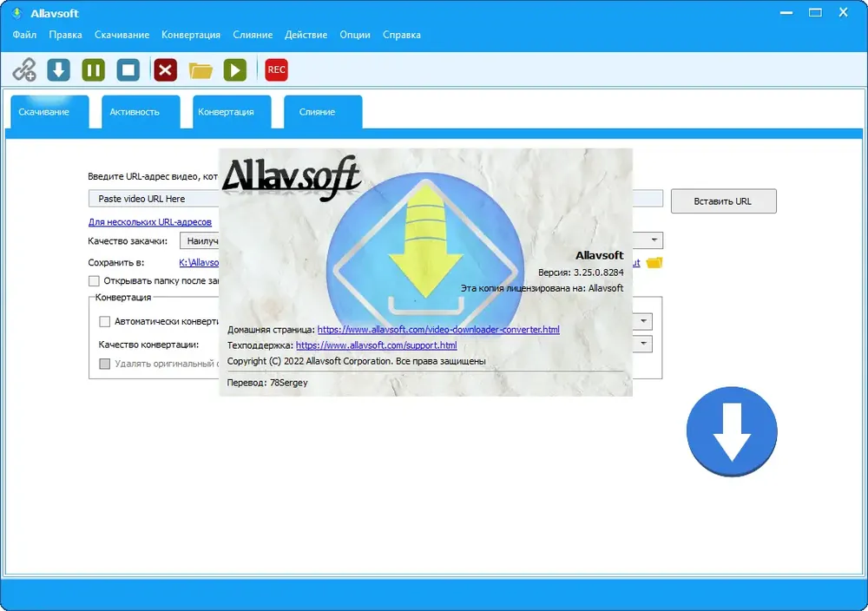Enable 'Автоматически конвертировать' checkbox

click(x=105, y=321)
